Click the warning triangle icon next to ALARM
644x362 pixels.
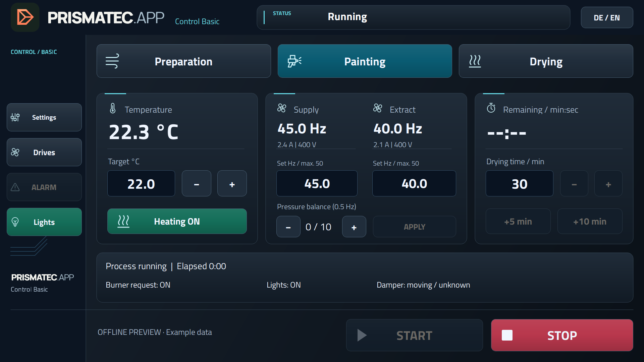tap(15, 187)
